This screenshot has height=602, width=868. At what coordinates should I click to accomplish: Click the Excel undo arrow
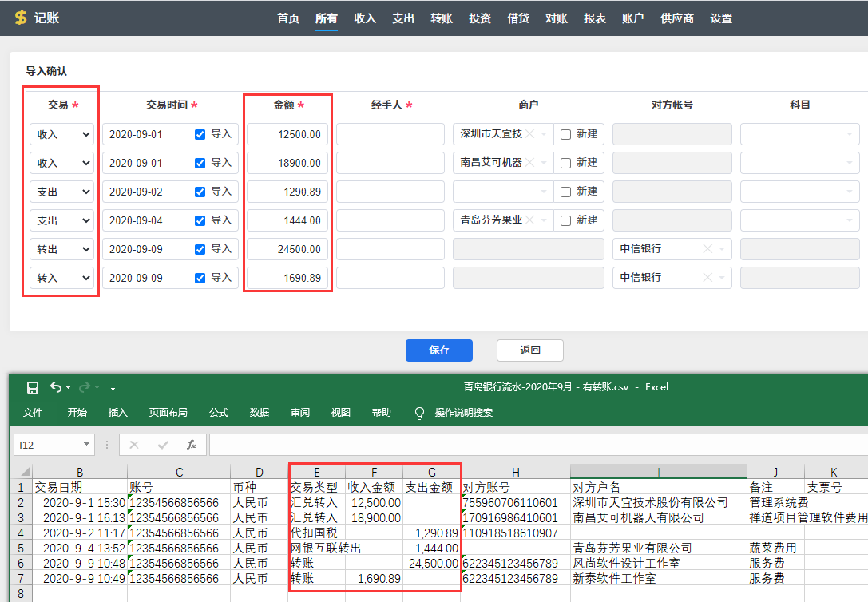(x=55, y=387)
